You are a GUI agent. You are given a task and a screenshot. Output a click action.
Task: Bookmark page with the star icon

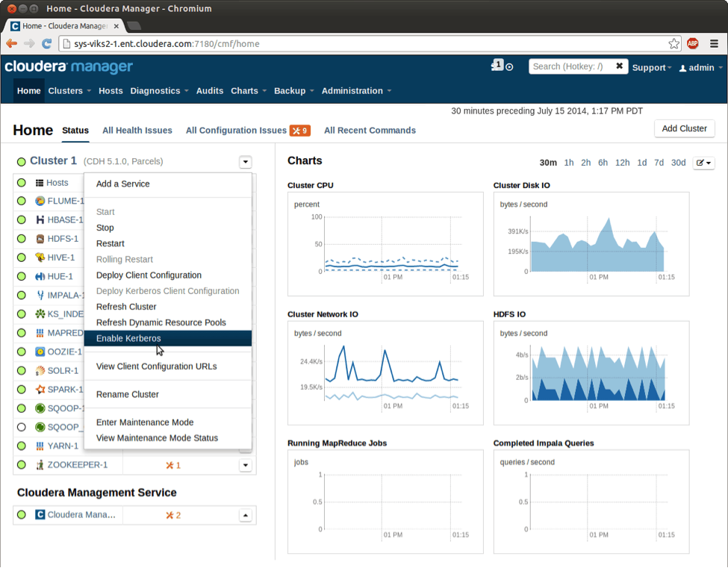coord(673,44)
